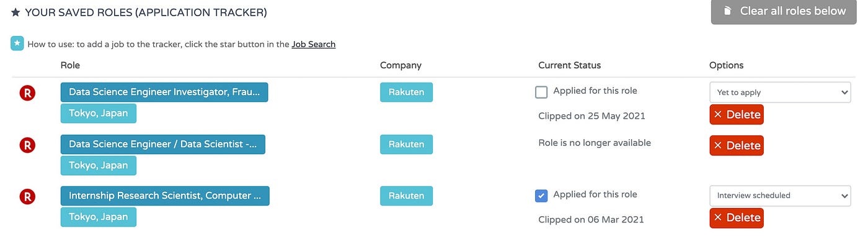This screenshot has width=868, height=236.
Task: Open the Interview scheduled status dropdown
Action: [x=780, y=195]
